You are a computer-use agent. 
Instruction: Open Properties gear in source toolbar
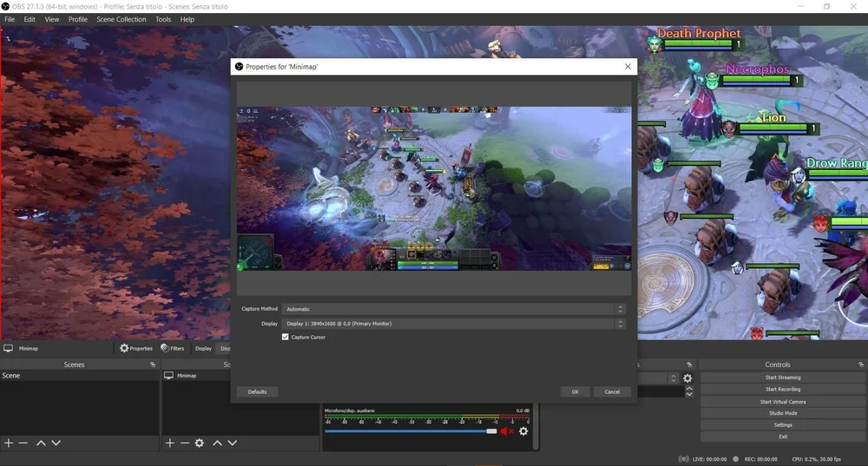[x=135, y=348]
